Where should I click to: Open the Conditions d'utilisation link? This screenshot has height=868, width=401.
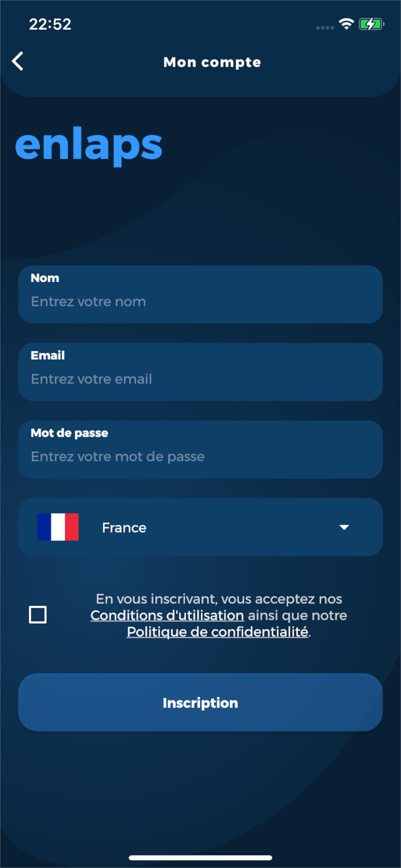tap(167, 615)
